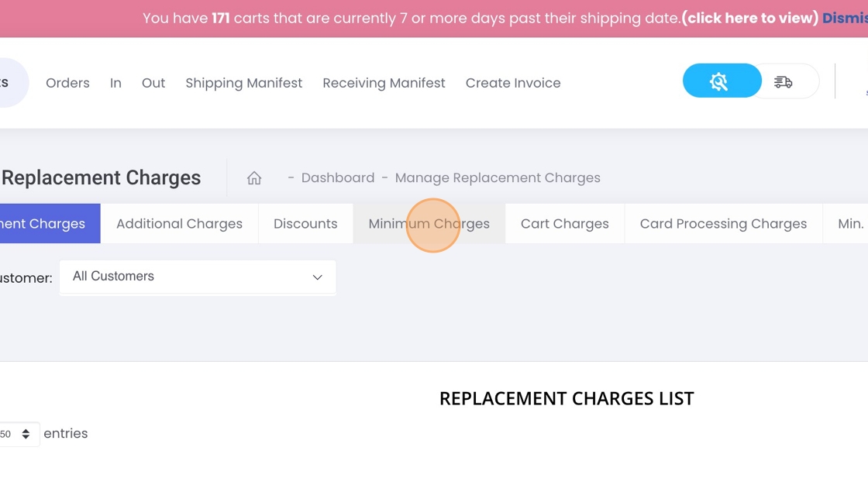Select the delivery truck mode icon
The height and width of the screenshot is (485, 868).
784,82
